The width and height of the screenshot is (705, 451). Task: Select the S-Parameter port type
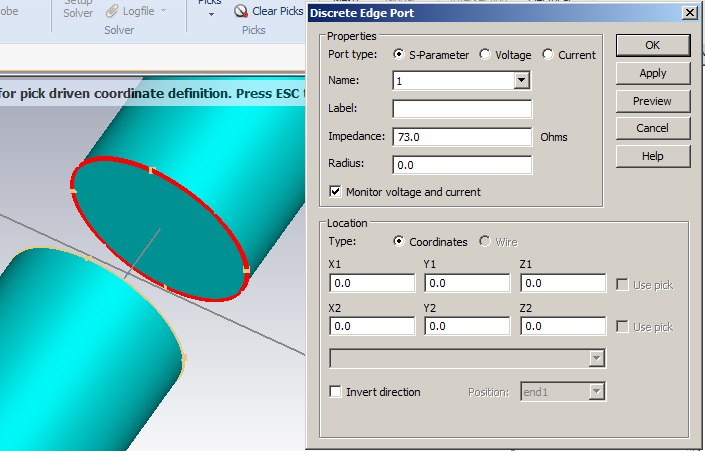click(400, 55)
